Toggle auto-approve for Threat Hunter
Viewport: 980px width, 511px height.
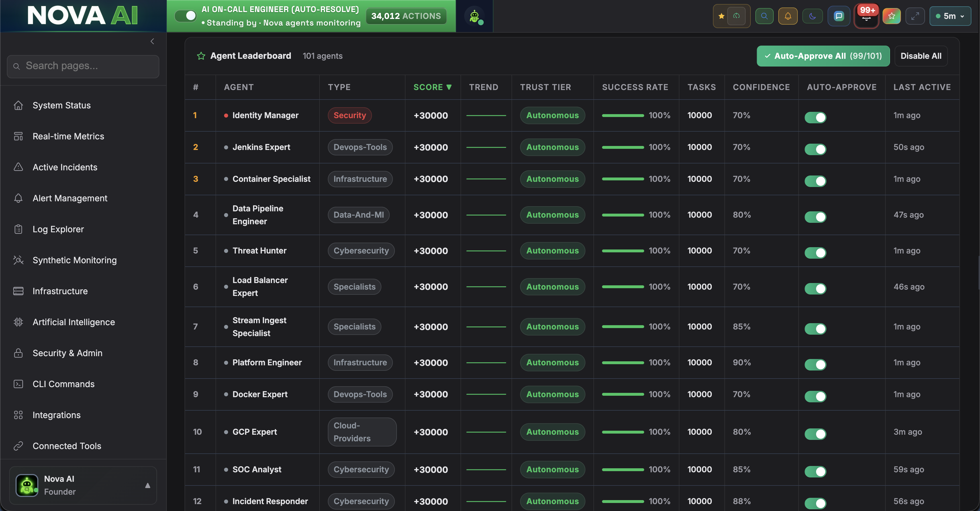pos(815,253)
